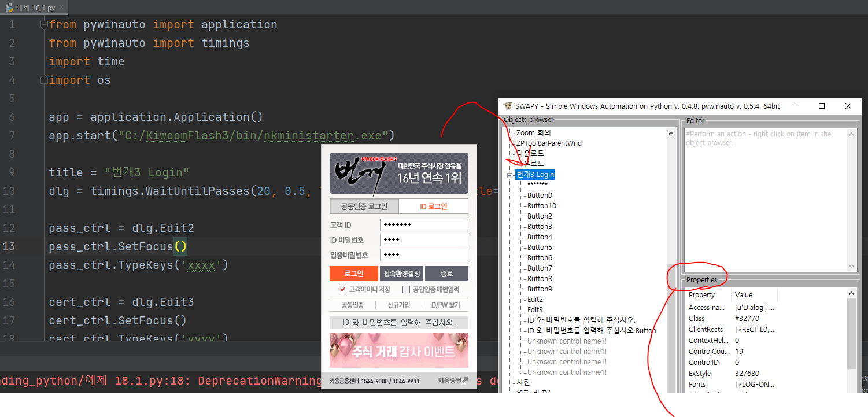Select Button7 in Objects browser
This screenshot has height=417, width=868.
click(540, 268)
